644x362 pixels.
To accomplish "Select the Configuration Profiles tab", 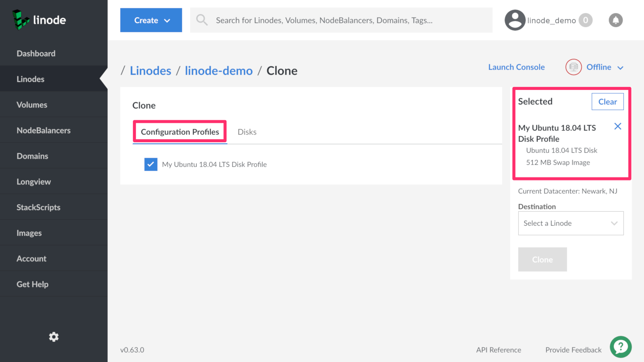I will tap(180, 132).
